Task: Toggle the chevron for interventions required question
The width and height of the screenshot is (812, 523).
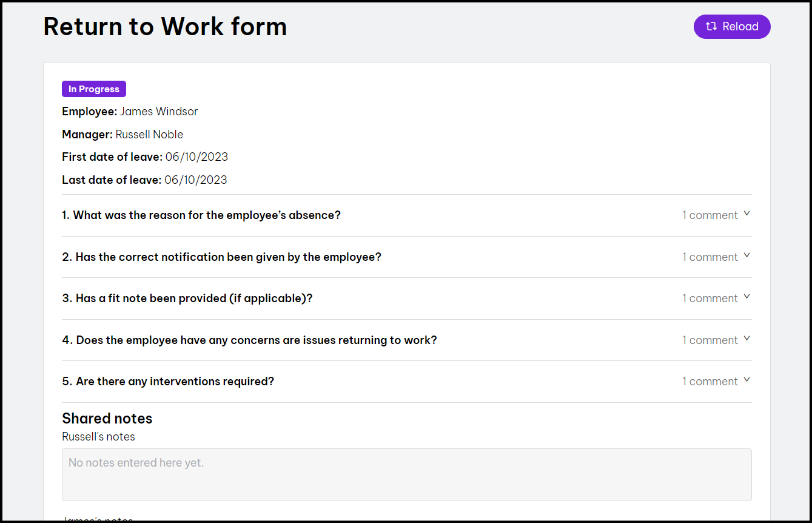Action: click(x=747, y=380)
